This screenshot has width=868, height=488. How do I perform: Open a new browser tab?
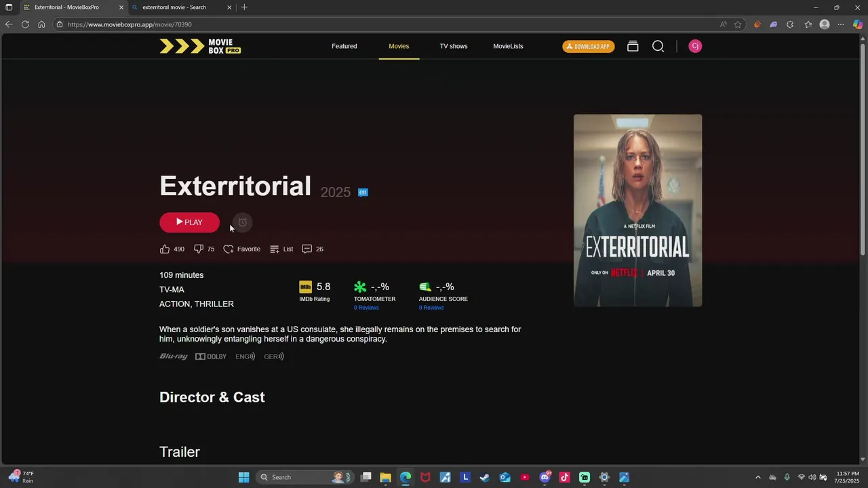244,7
